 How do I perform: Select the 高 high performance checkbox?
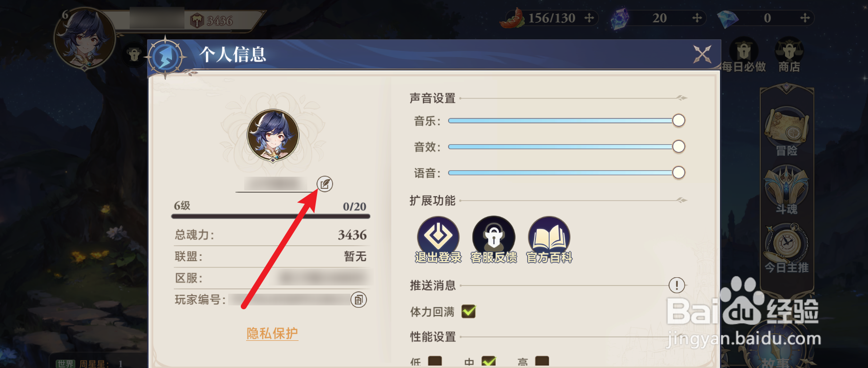click(542, 362)
